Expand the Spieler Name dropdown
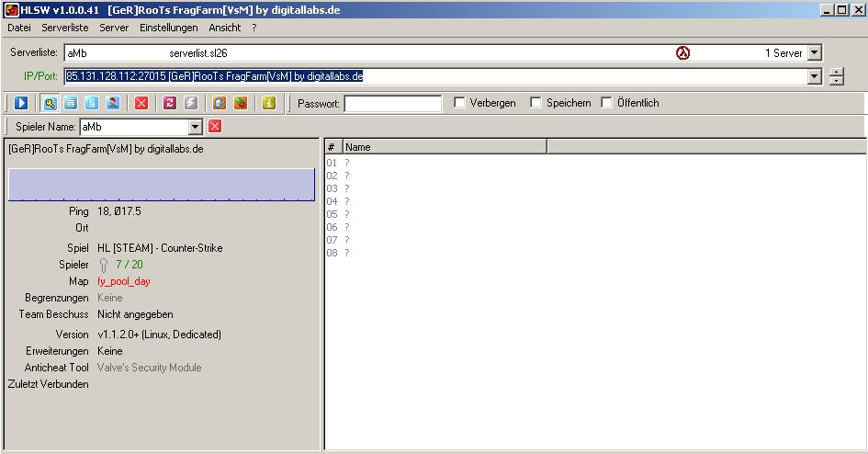 pos(195,127)
